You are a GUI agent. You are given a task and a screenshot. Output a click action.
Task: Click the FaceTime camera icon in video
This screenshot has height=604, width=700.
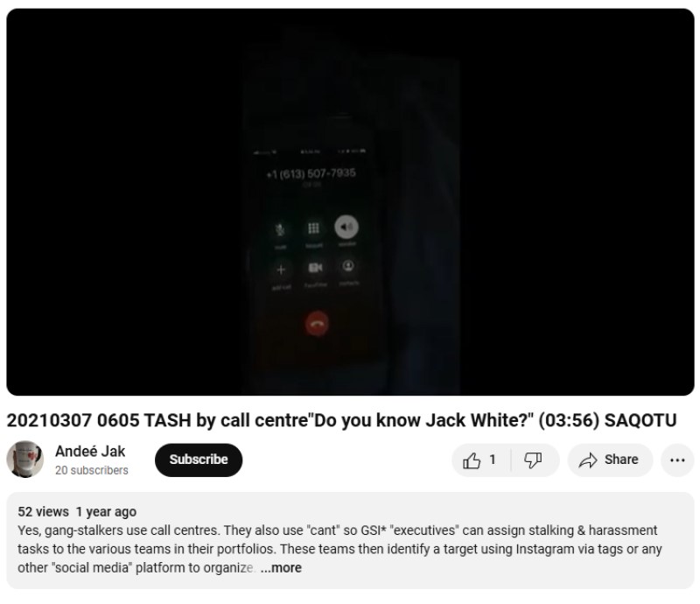pos(315,268)
